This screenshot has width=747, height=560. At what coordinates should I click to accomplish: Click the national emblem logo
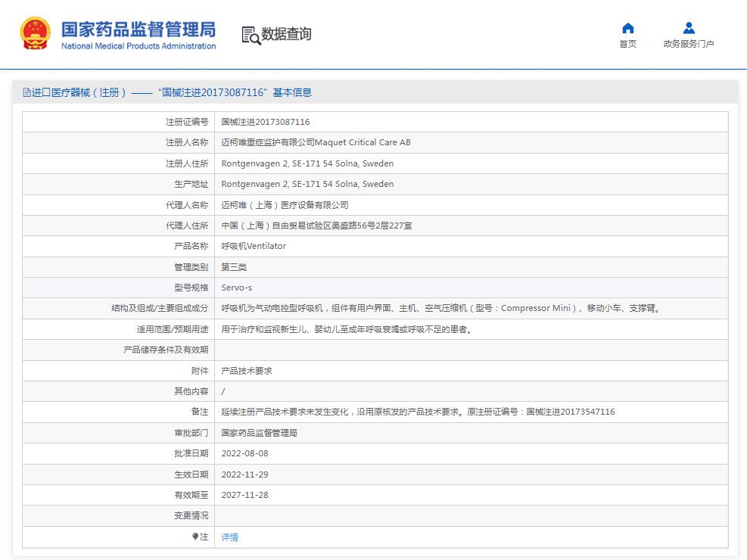35,35
